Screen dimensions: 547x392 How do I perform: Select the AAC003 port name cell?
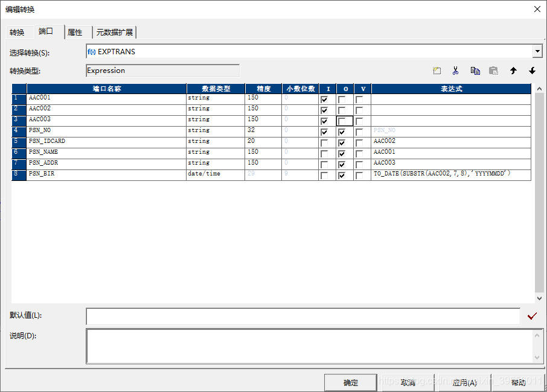coord(106,121)
